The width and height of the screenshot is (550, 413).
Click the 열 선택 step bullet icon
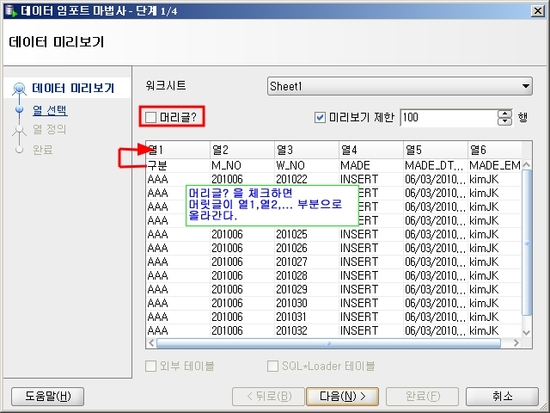tap(19, 109)
